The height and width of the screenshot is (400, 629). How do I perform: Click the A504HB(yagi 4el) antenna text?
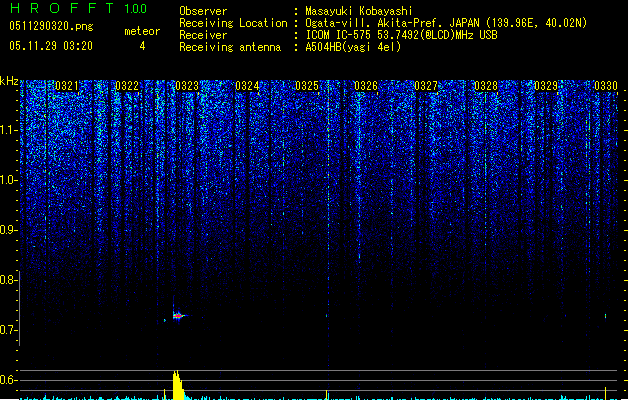click(x=353, y=47)
